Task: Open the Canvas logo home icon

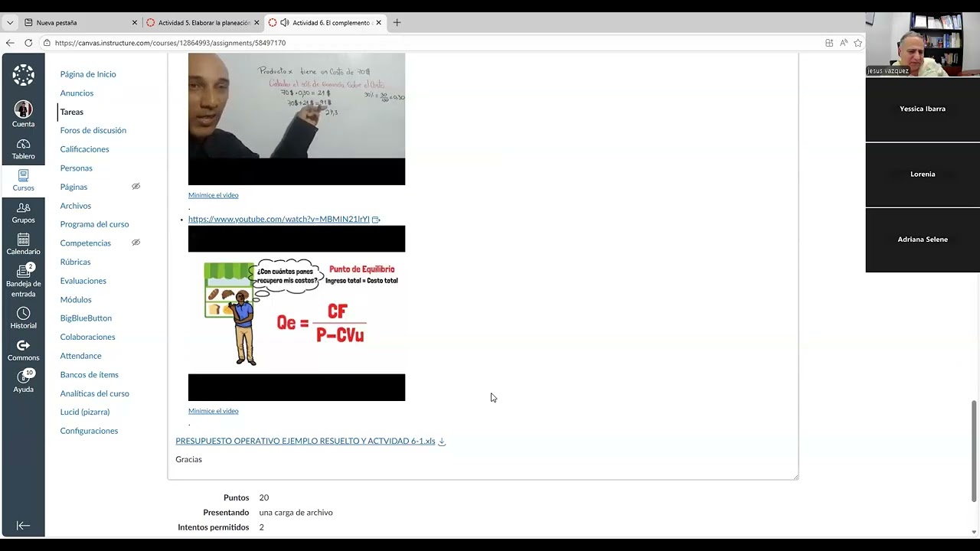Action: click(23, 75)
